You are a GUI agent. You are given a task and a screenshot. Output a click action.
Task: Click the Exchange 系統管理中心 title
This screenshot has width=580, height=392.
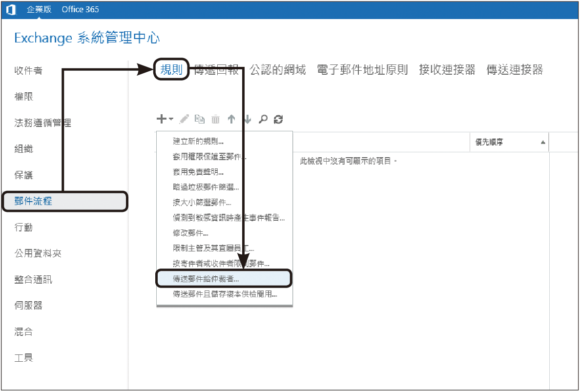point(87,38)
